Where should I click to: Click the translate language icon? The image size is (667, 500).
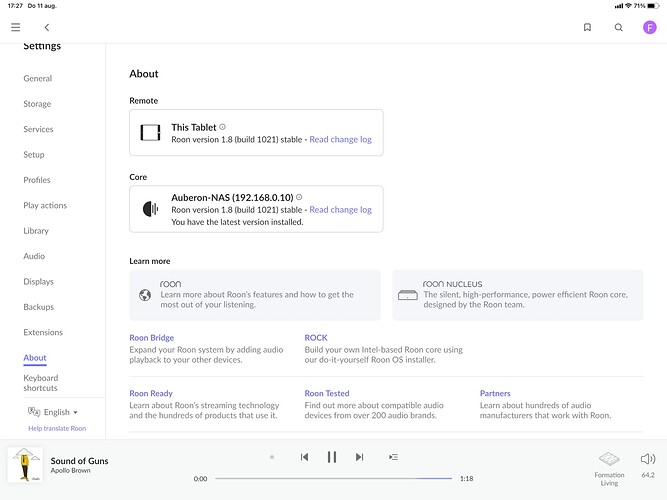click(34, 411)
